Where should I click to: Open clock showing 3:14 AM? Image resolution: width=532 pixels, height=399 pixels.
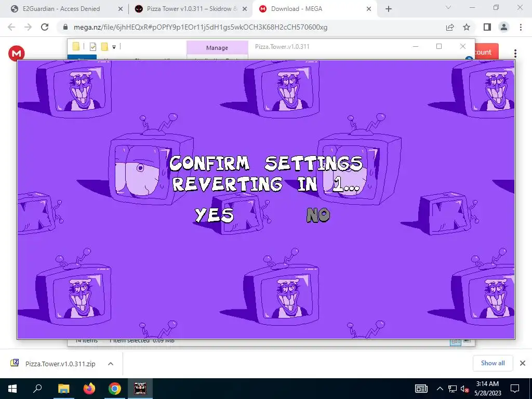point(487,389)
